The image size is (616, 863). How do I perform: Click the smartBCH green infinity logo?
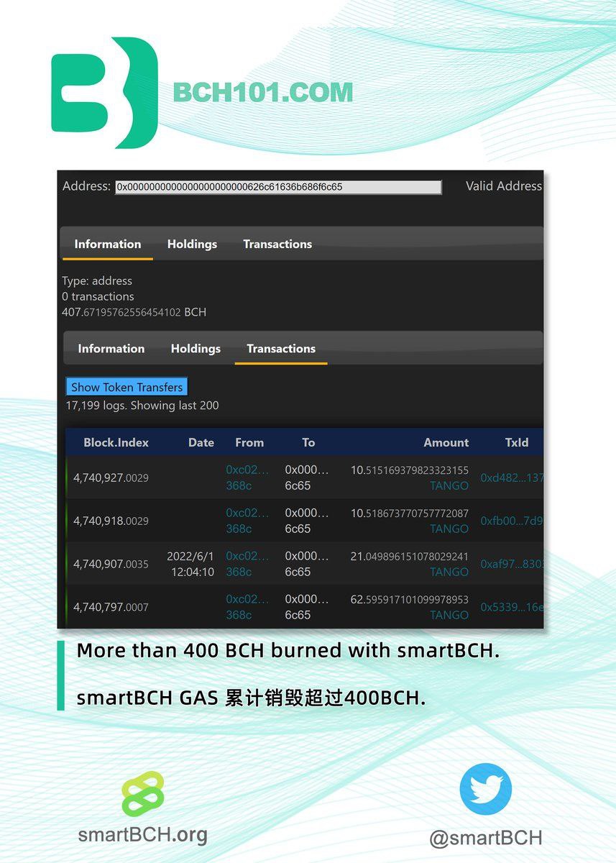pos(142,794)
